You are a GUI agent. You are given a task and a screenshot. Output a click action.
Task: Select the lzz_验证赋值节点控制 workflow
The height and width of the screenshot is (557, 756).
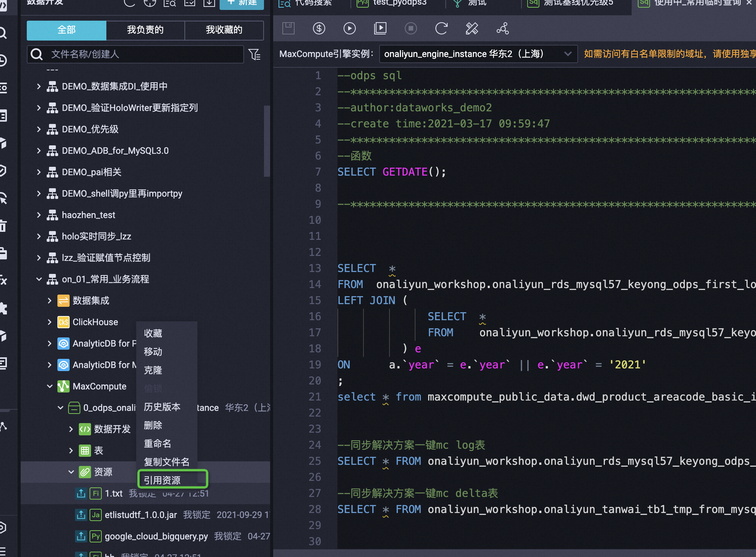tap(106, 258)
